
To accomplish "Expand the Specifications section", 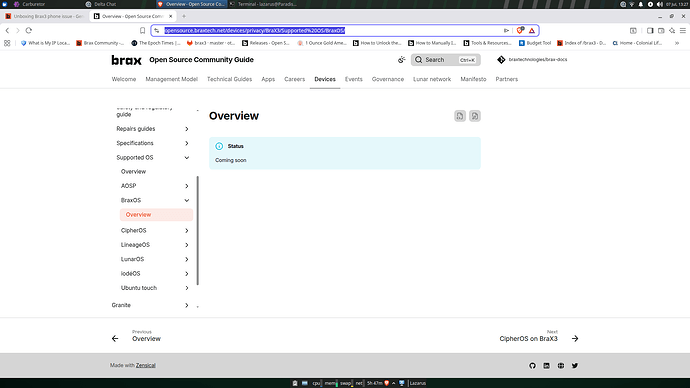I will [187, 143].
